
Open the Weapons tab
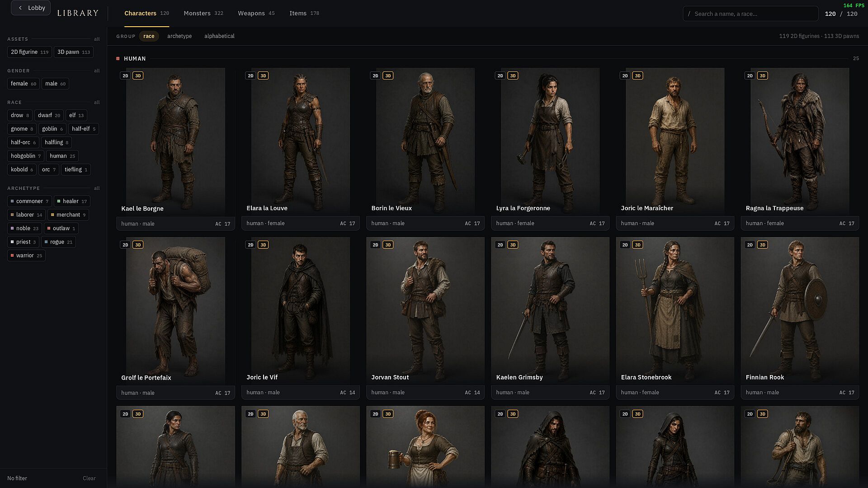click(x=256, y=14)
